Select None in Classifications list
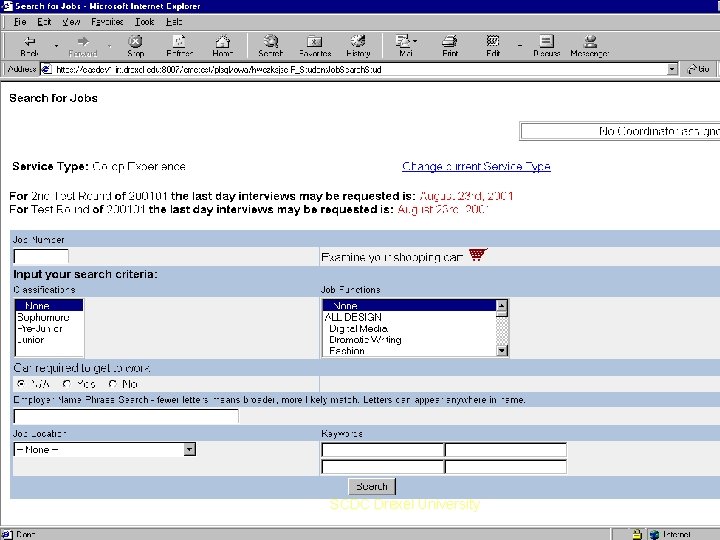The width and height of the screenshot is (720, 540). [x=49, y=305]
